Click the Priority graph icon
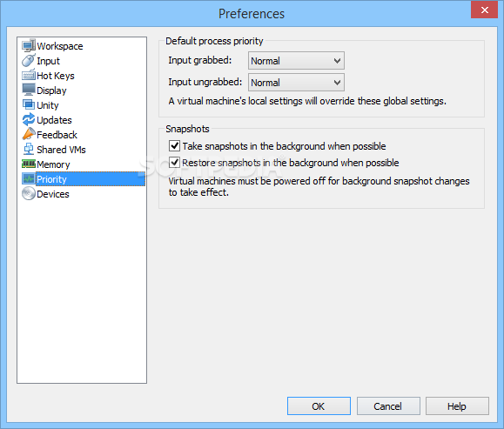 point(29,178)
